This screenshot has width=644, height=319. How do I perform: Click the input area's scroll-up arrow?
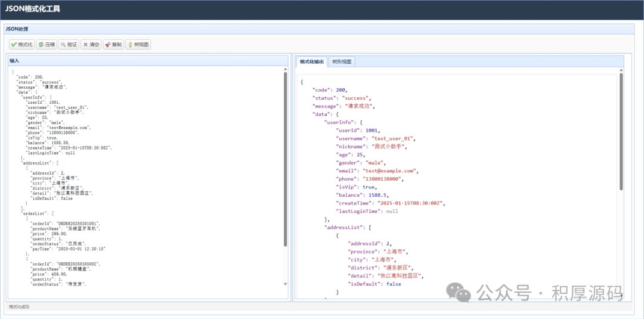(x=285, y=69)
